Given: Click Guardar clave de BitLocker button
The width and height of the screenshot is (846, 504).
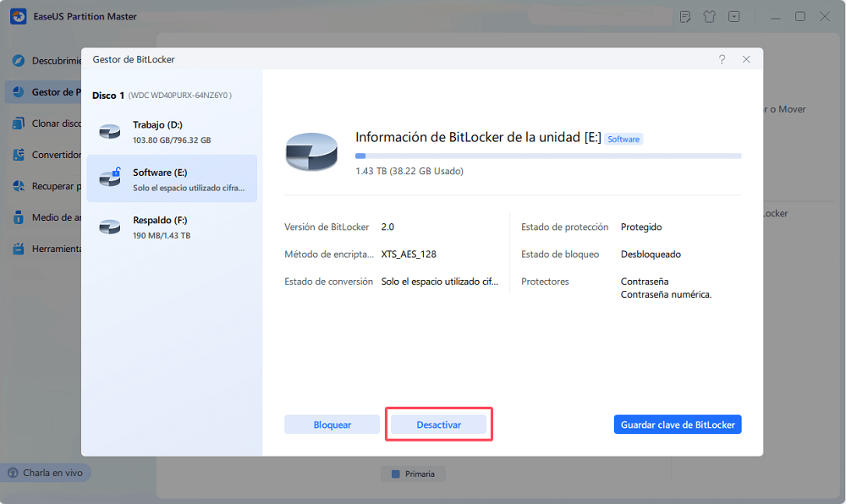Looking at the screenshot, I should [x=678, y=425].
